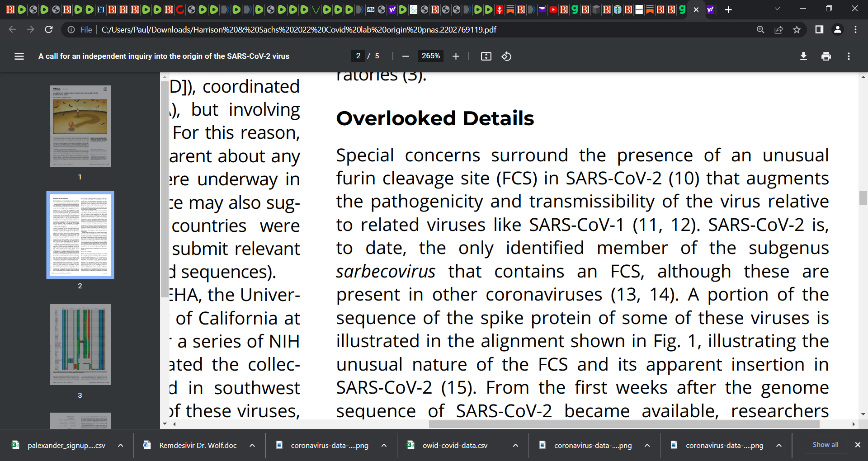
Task: Switch to the YouTube tab
Action: [x=553, y=9]
